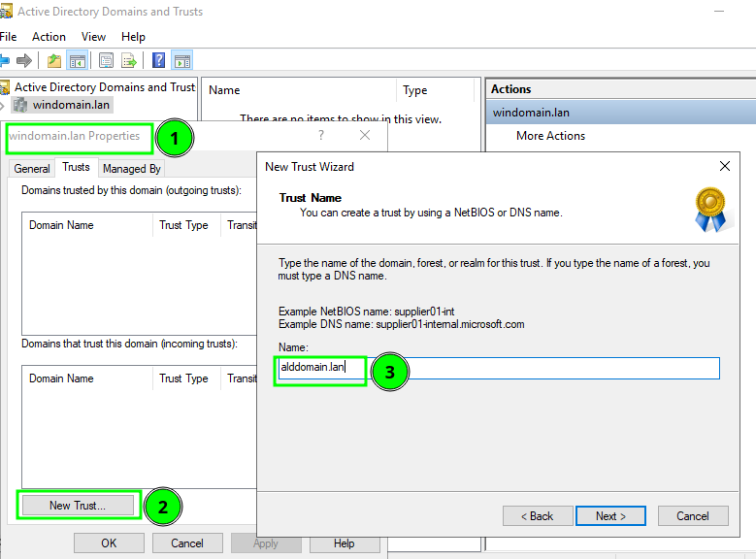Click the Export List toolbar icon
Image resolution: width=756 pixels, height=559 pixels.
129,61
